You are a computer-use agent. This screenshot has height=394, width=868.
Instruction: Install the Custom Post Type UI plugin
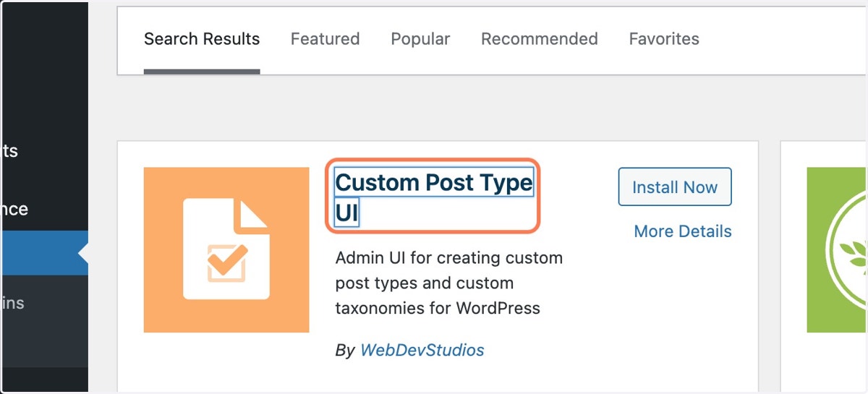pos(675,187)
